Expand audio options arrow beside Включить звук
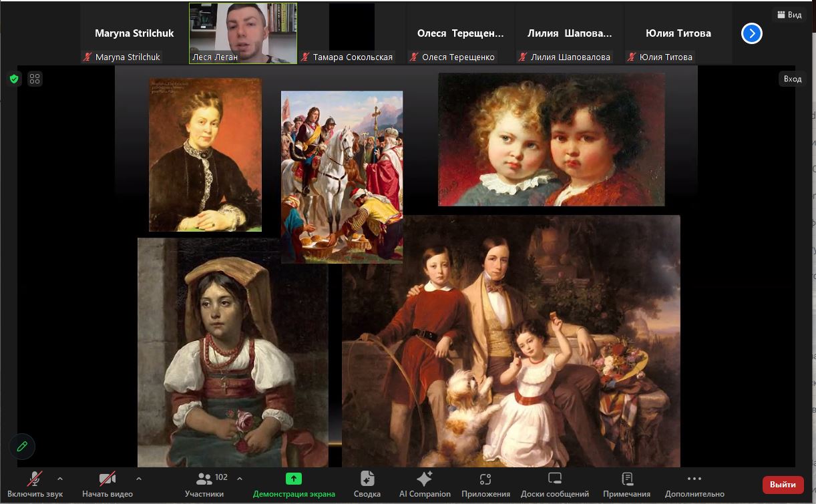816x504 pixels. 60,479
